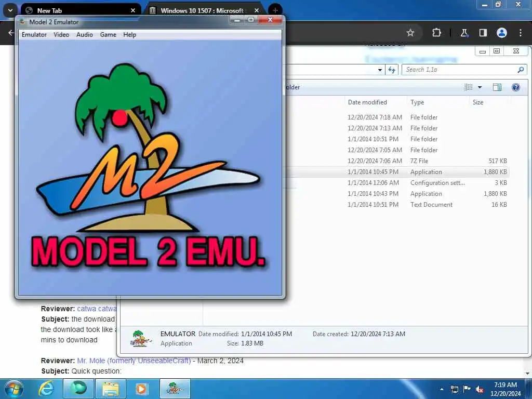Launch Internet Explorer from the taskbar
This screenshot has height=399, width=532.
pyautogui.click(x=46, y=389)
